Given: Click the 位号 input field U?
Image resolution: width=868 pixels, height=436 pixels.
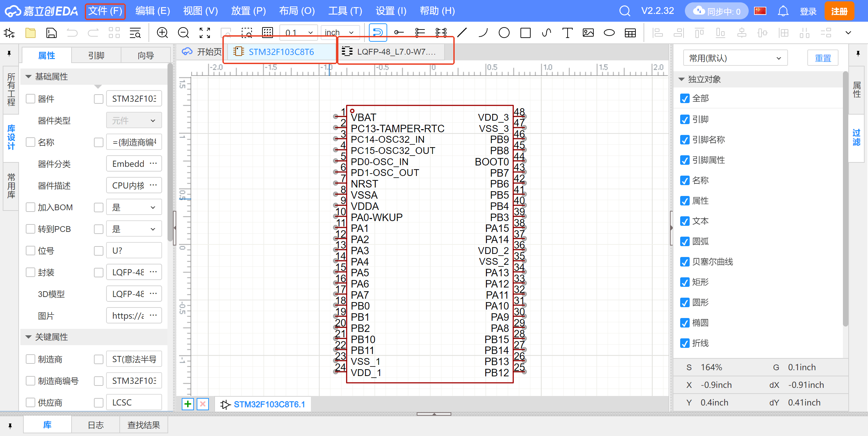Looking at the screenshot, I should pyautogui.click(x=134, y=251).
